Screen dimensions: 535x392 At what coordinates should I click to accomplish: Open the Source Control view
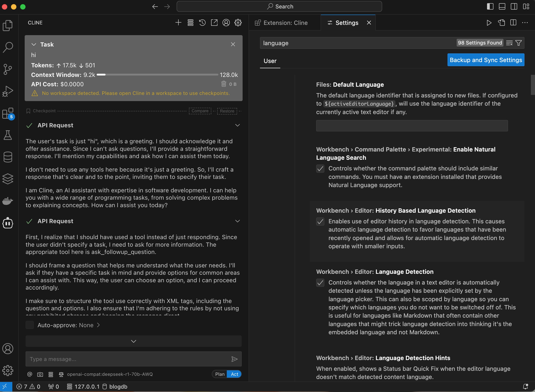point(8,69)
